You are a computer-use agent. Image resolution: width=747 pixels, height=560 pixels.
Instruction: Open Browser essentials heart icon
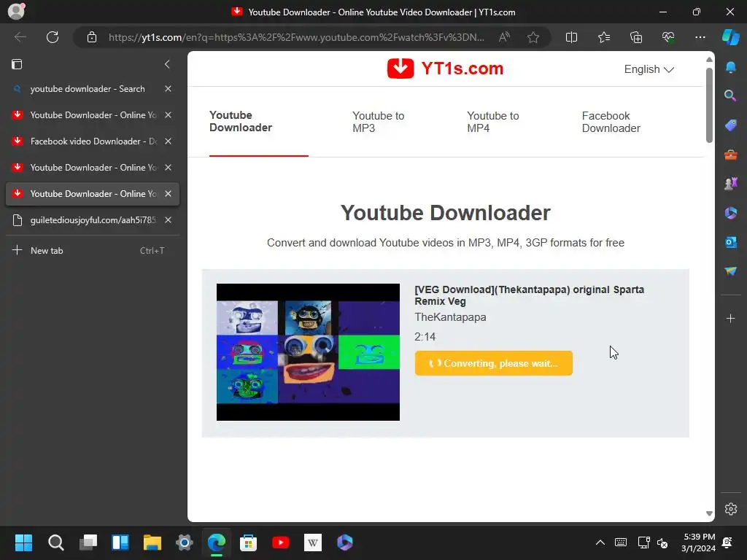(x=668, y=37)
